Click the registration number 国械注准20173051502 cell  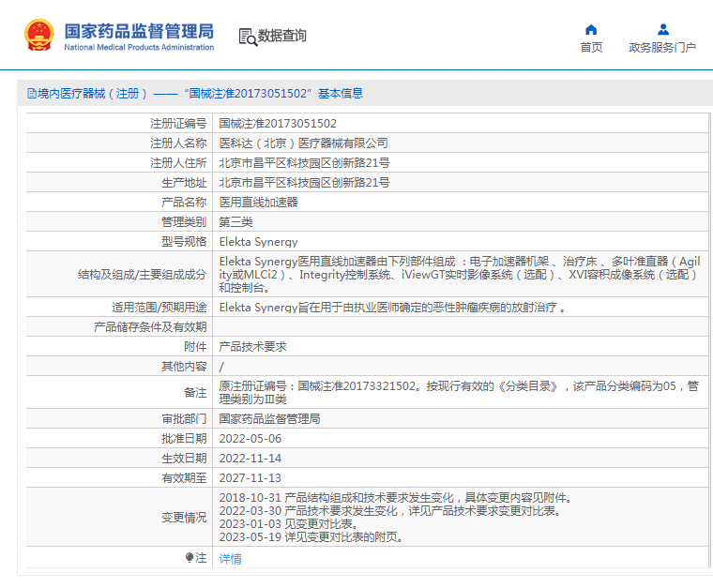[278, 123]
